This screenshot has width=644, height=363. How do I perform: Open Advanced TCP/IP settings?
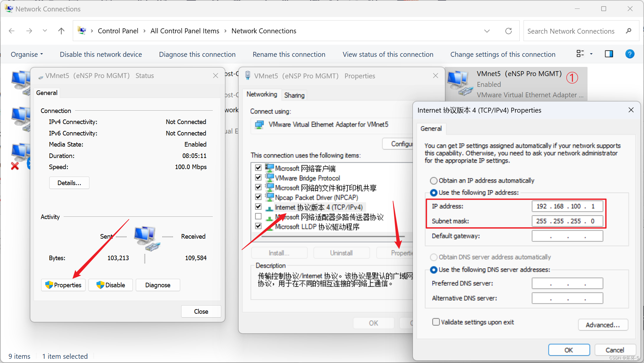tap(603, 325)
